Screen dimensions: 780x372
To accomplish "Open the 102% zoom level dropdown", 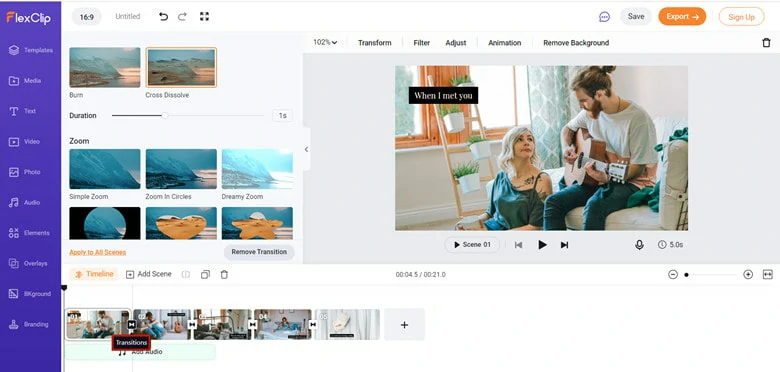I will [325, 42].
